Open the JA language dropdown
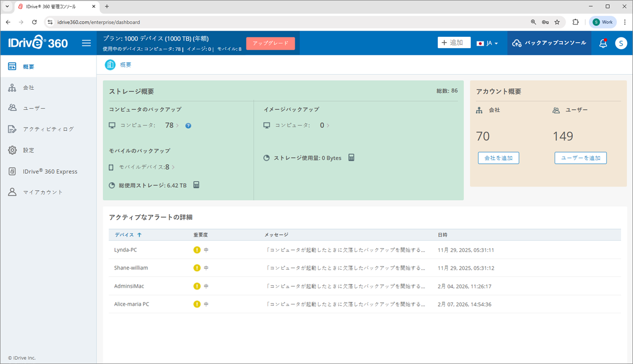633x364 pixels. pyautogui.click(x=488, y=43)
